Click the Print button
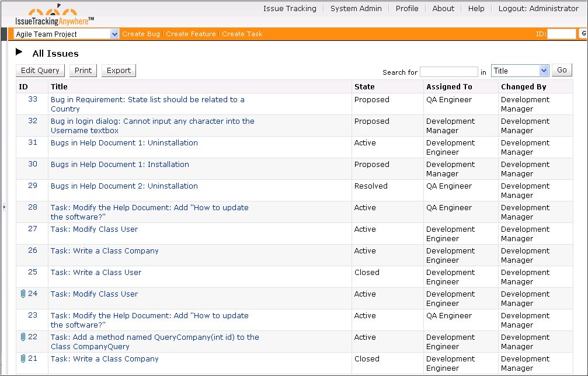Image resolution: width=588 pixels, height=376 pixels. tap(83, 71)
